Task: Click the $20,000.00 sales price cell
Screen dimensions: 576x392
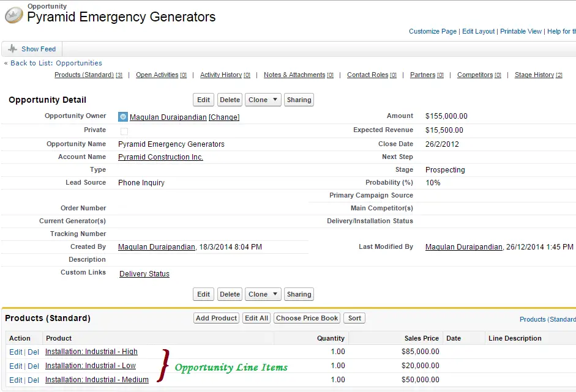Action: [421, 366]
